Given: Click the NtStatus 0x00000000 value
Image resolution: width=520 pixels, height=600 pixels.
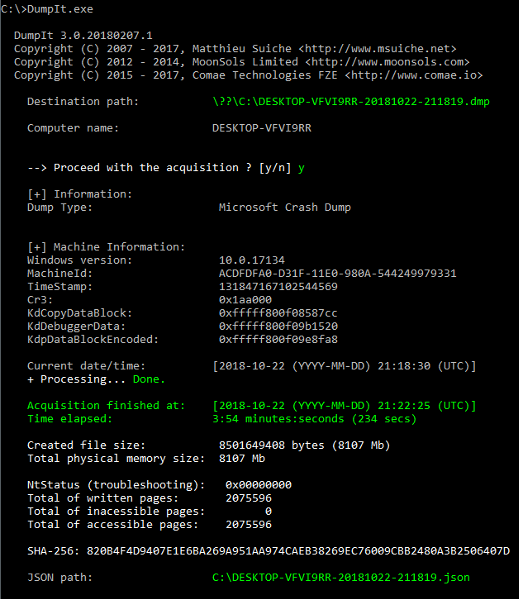Looking at the screenshot, I should [258, 485].
